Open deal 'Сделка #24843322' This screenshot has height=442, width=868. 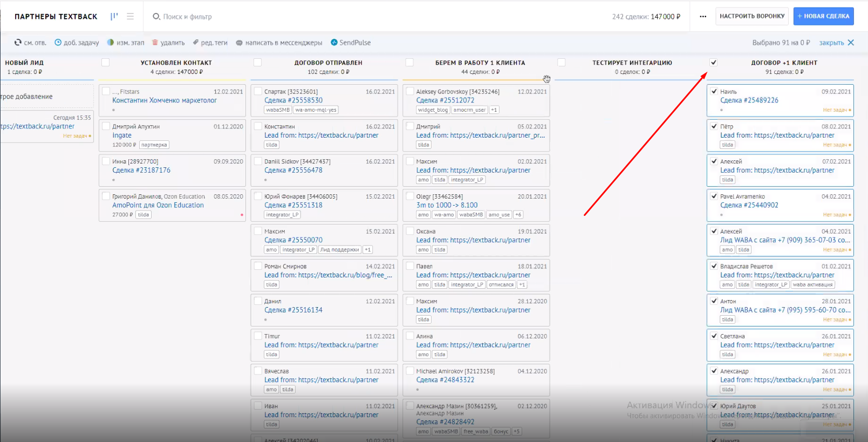446,380
